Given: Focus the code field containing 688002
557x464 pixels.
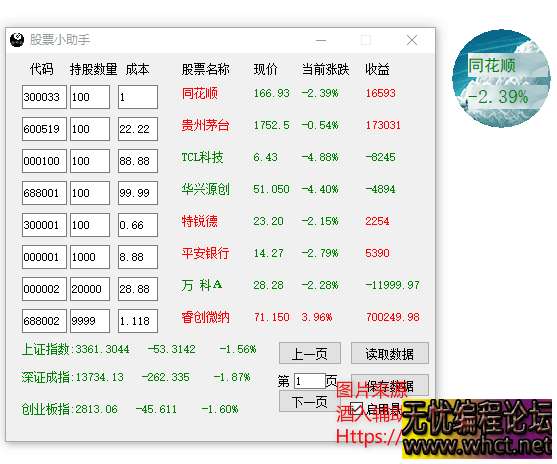Looking at the screenshot, I should click(x=44, y=321).
